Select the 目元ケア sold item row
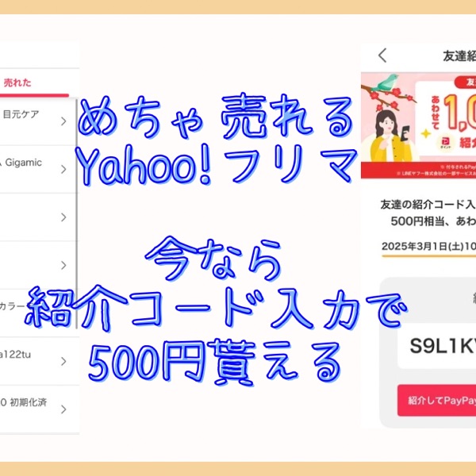The width and height of the screenshot is (476, 476). click(x=38, y=121)
